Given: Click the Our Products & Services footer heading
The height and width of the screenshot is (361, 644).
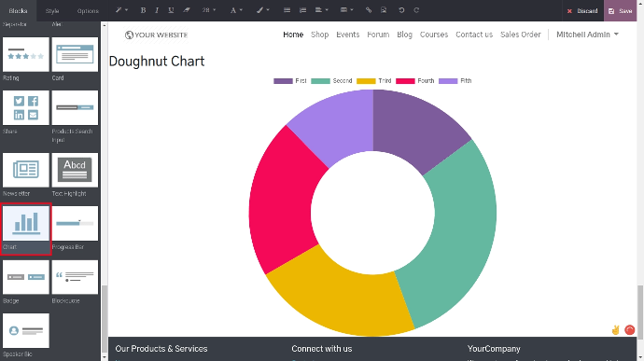Looking at the screenshot, I should click(161, 349).
